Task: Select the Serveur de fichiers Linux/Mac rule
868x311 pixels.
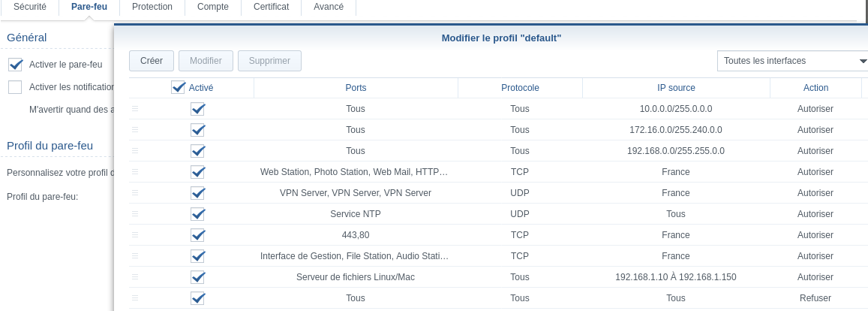Action: click(356, 277)
